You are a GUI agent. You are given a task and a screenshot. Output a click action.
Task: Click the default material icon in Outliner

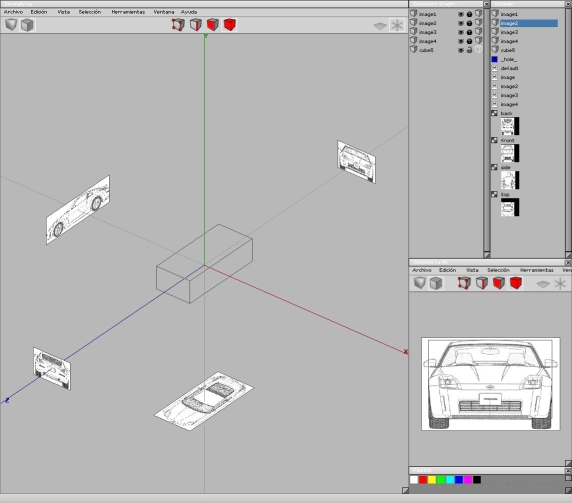tap(494, 68)
